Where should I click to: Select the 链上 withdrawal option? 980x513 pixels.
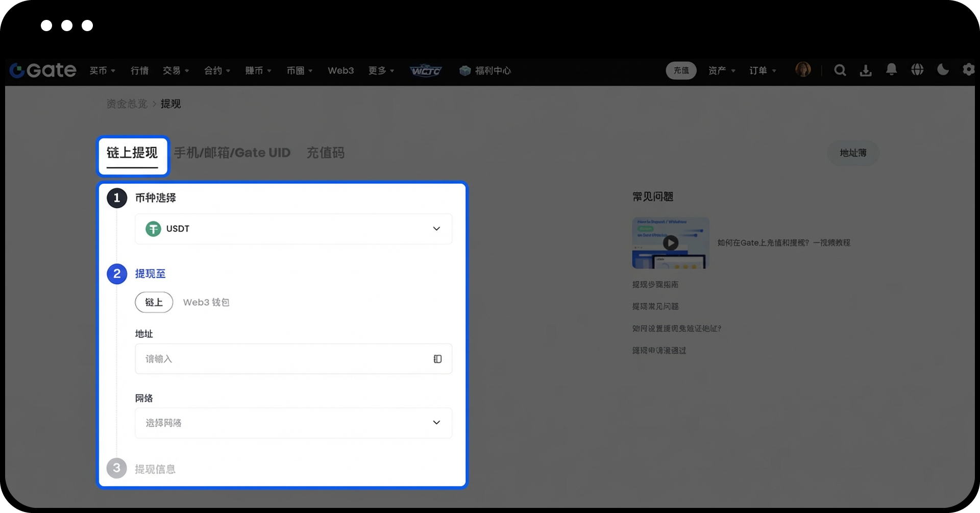pos(154,302)
